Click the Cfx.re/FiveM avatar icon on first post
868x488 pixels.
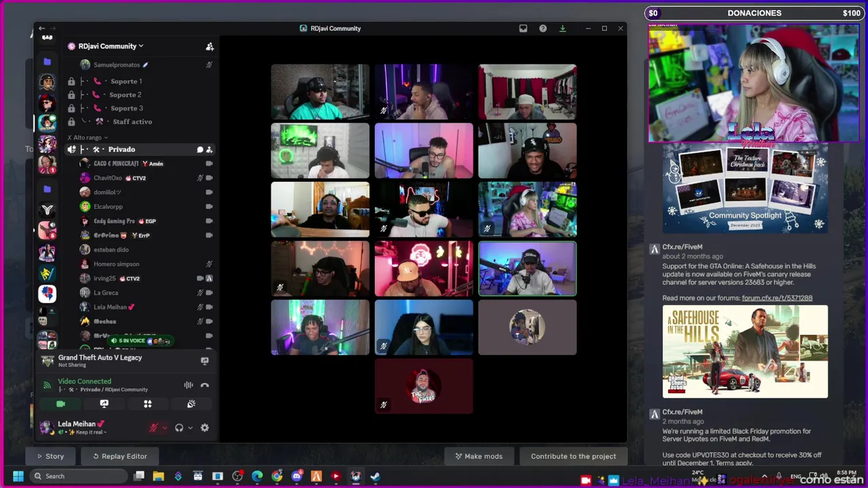[654, 249]
